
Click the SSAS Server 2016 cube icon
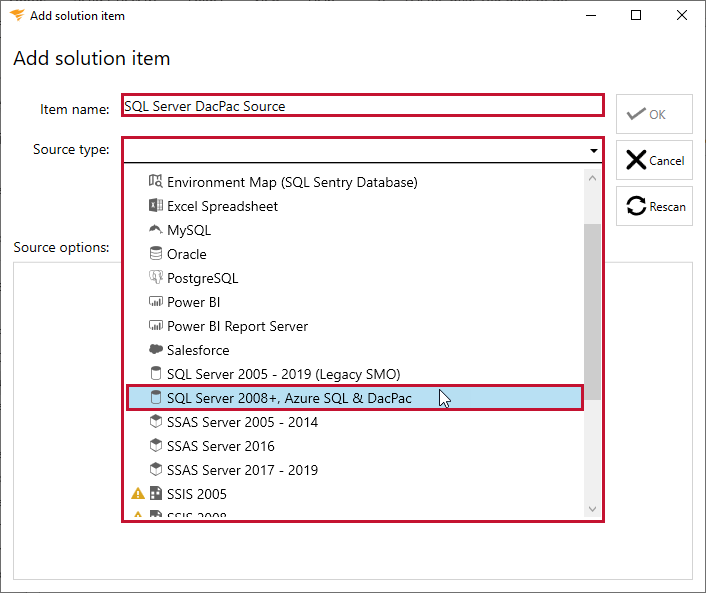[156, 445]
